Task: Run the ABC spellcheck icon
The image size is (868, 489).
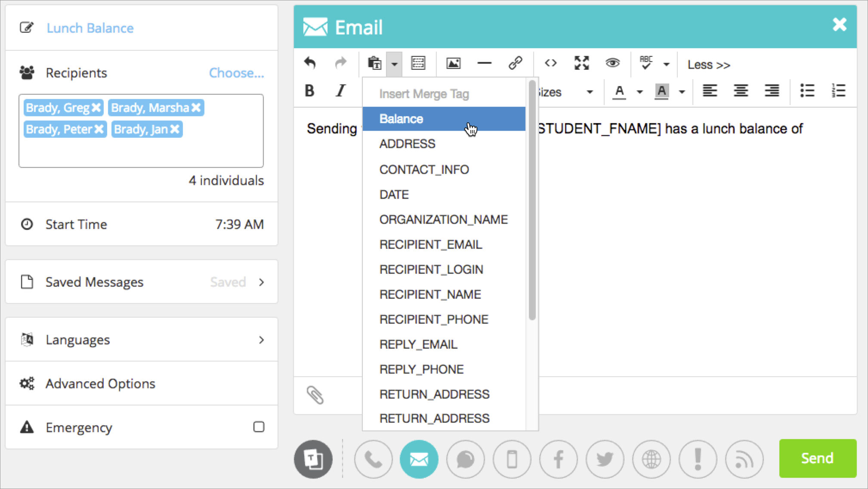Action: click(646, 63)
